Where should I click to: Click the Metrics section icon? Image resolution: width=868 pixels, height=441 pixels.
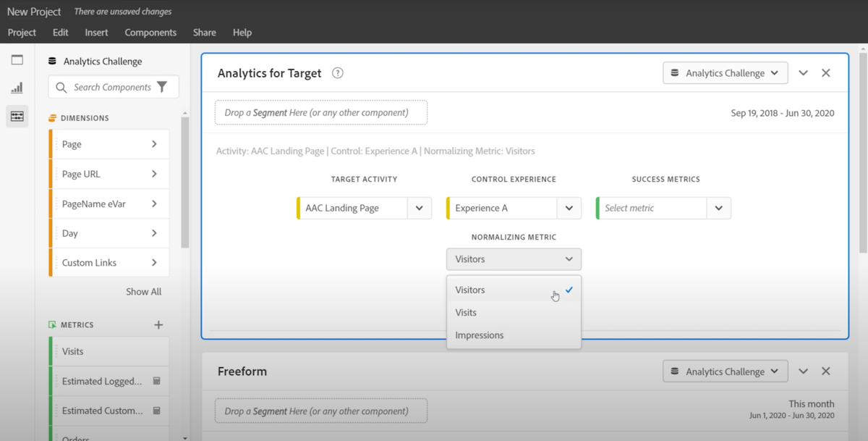[52, 325]
